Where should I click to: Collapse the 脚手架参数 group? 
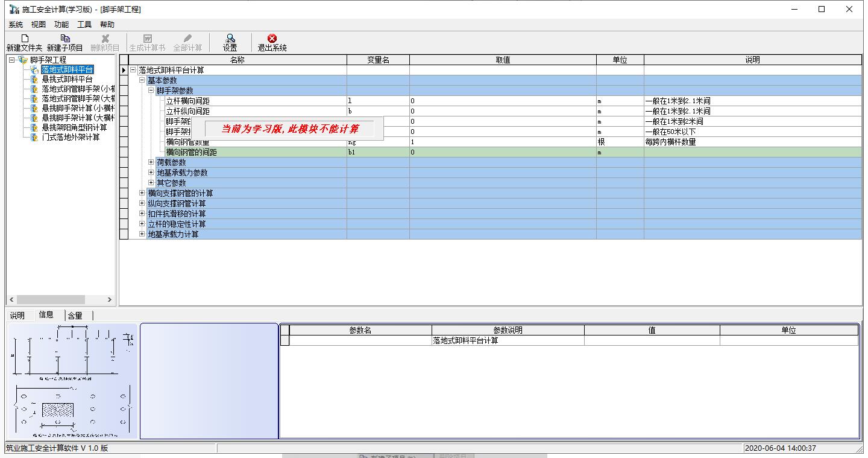(x=149, y=90)
